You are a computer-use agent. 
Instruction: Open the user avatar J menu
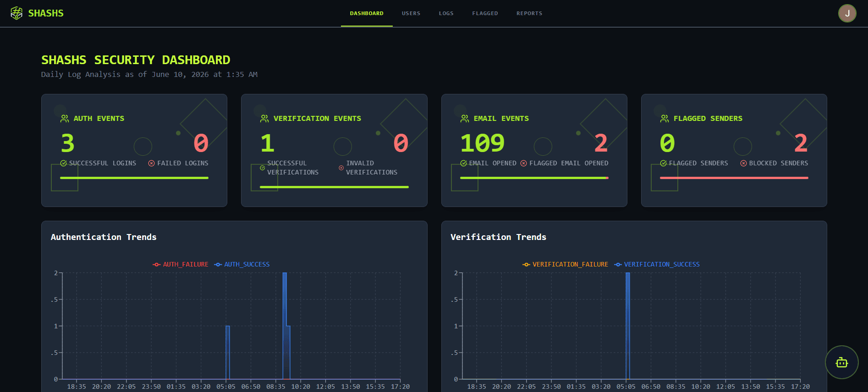847,13
